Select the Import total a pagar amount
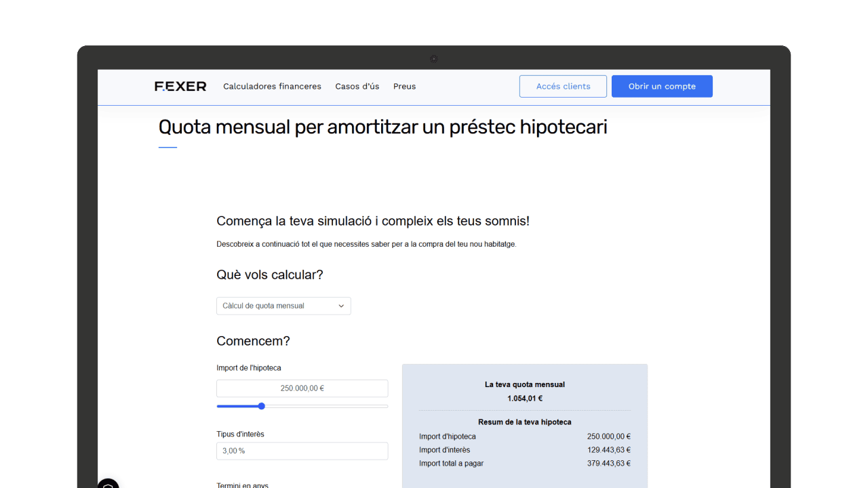 tap(608, 464)
